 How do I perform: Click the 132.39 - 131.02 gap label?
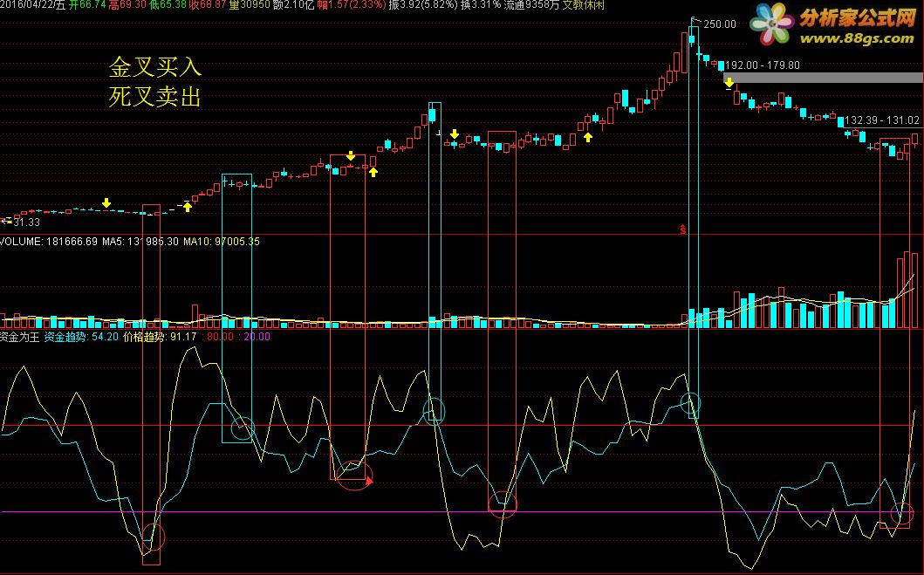(x=882, y=120)
